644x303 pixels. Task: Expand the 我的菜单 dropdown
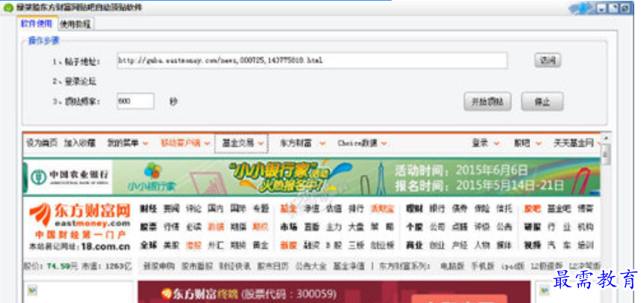coord(127,143)
